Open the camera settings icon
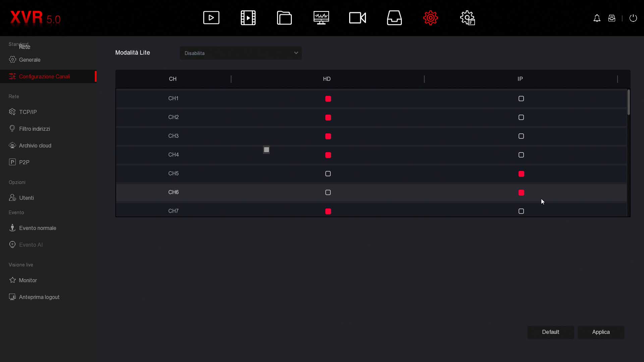Image resolution: width=644 pixels, height=362 pixels. 358,18
